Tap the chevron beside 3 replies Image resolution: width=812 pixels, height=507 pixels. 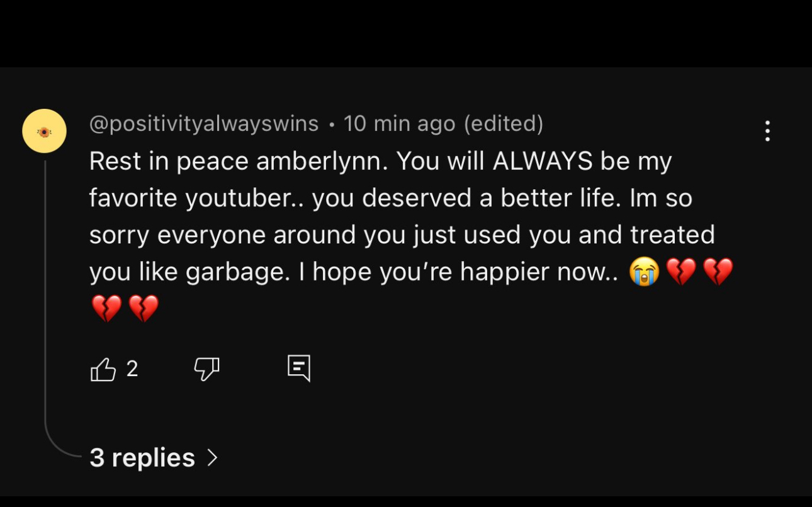tap(212, 457)
